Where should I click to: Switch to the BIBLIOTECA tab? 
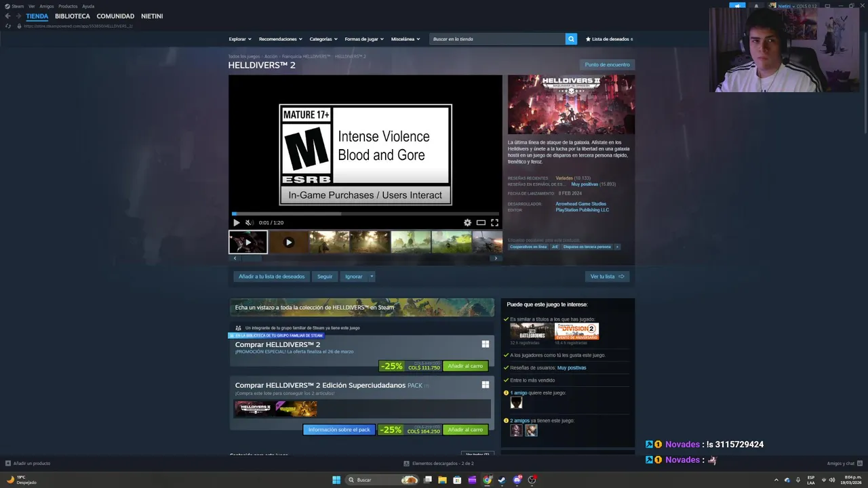pyautogui.click(x=73, y=16)
